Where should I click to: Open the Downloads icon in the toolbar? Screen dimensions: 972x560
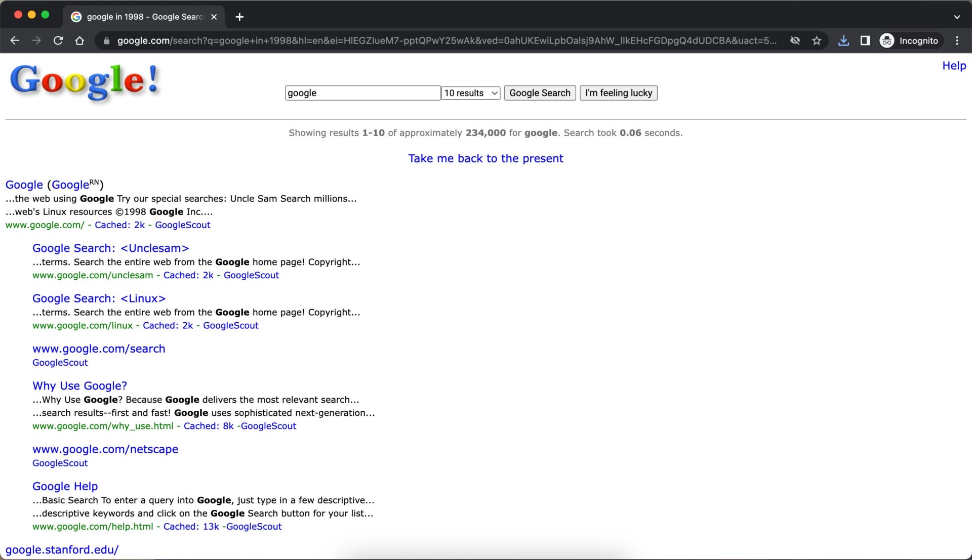tap(843, 40)
